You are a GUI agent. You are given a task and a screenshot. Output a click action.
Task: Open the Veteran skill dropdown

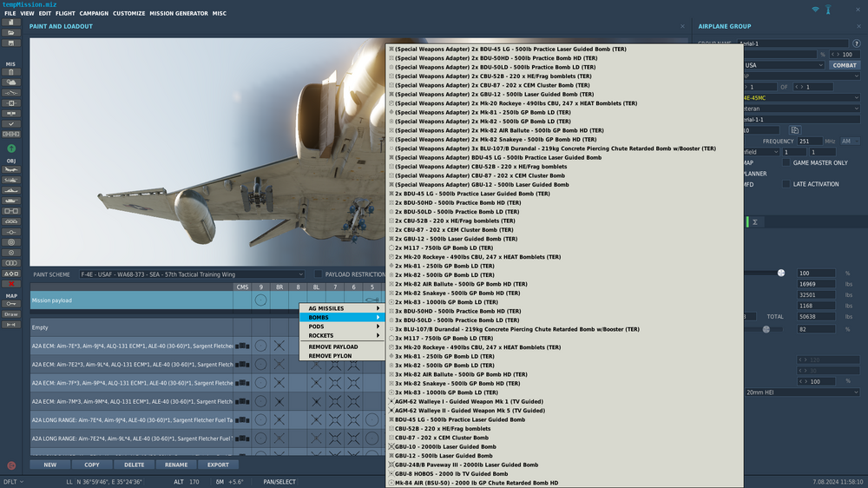pyautogui.click(x=801, y=109)
